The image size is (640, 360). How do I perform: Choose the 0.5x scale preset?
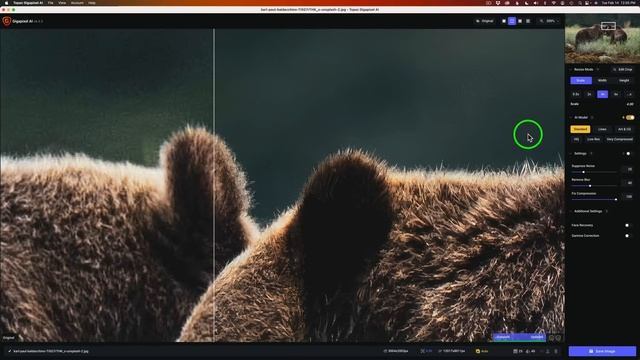click(x=576, y=94)
